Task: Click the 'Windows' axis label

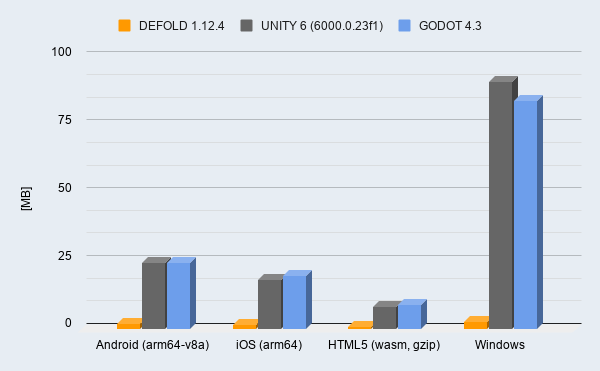Action: point(500,345)
